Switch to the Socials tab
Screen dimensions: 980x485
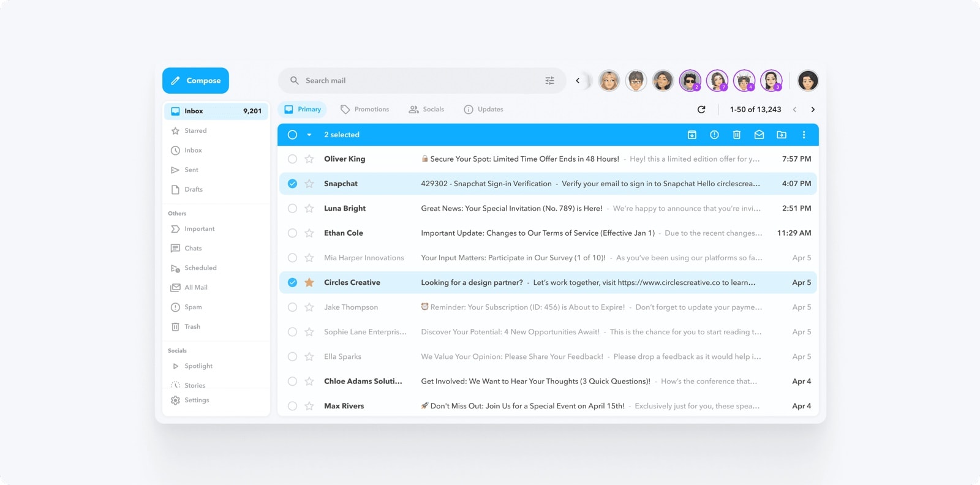click(x=426, y=110)
